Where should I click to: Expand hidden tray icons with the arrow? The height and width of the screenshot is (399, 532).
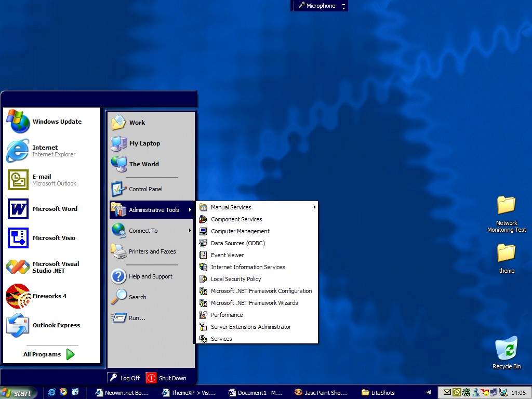coord(429,393)
